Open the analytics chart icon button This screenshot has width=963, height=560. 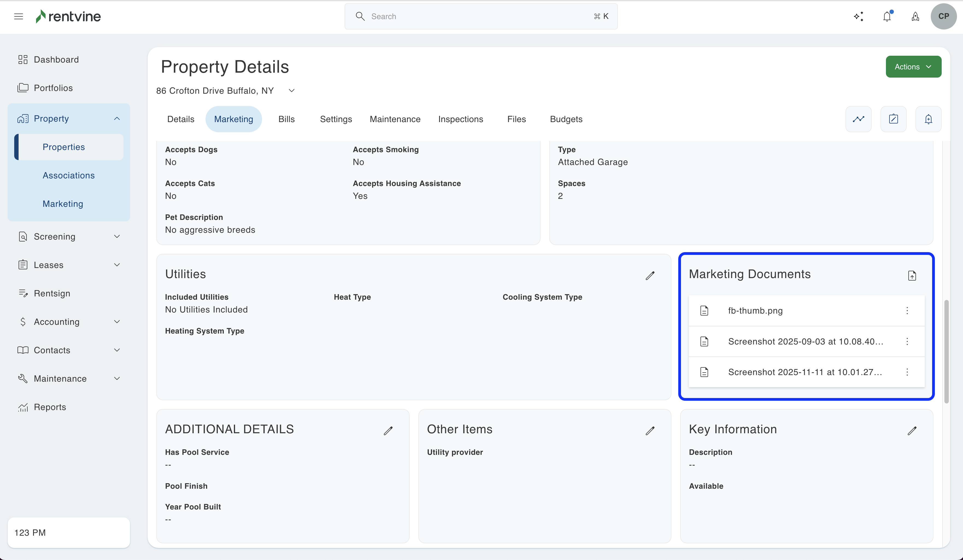click(x=858, y=119)
